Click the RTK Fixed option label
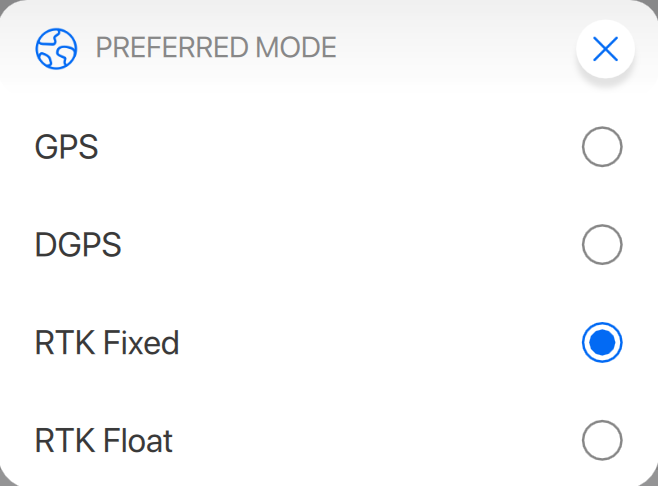The width and height of the screenshot is (658, 486). pyautogui.click(x=107, y=343)
